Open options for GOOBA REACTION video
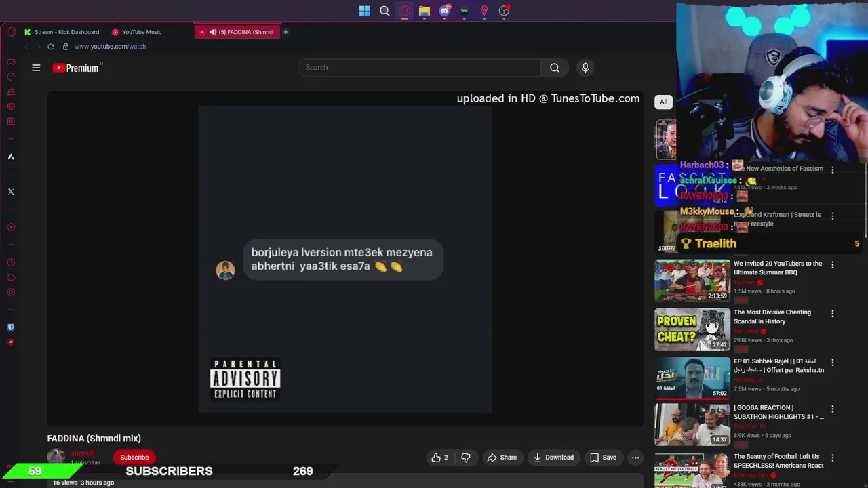Image resolution: width=868 pixels, height=488 pixels. [833, 409]
